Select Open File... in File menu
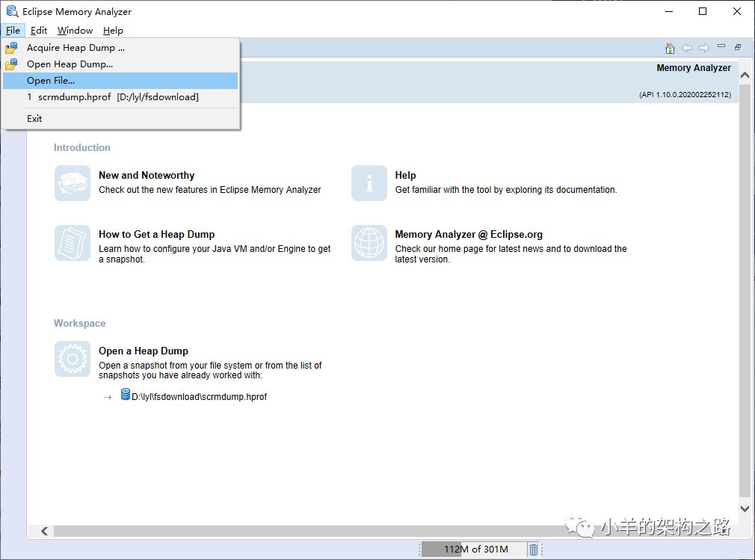 [120, 81]
